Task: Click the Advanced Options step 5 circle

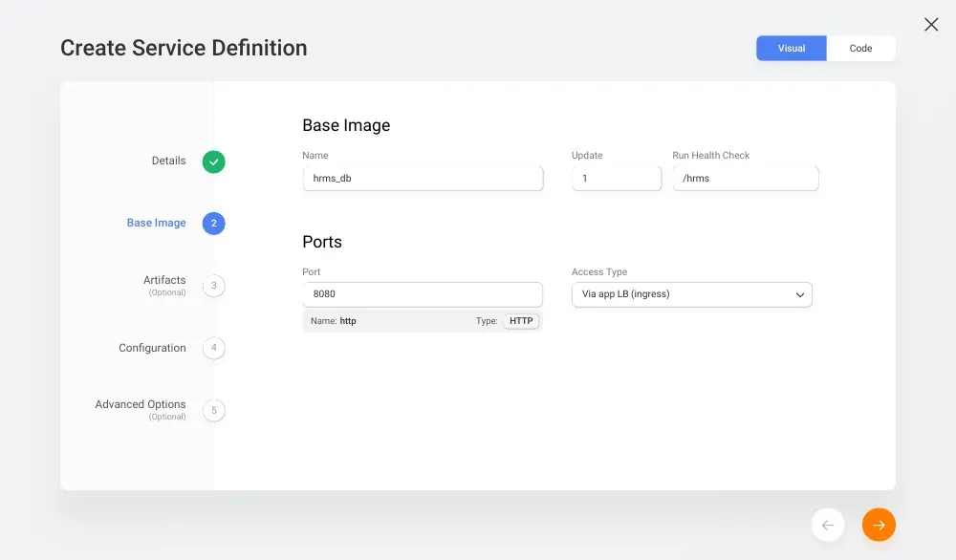Action: click(214, 410)
